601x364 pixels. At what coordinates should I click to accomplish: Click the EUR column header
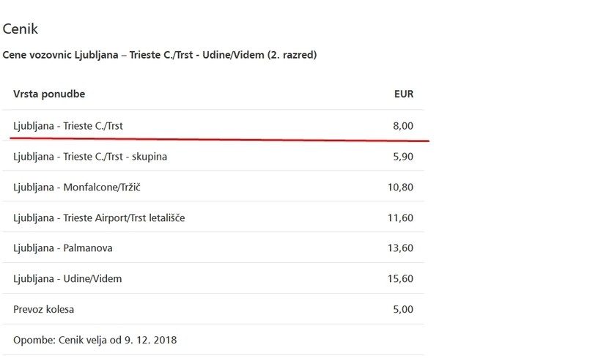click(x=403, y=94)
